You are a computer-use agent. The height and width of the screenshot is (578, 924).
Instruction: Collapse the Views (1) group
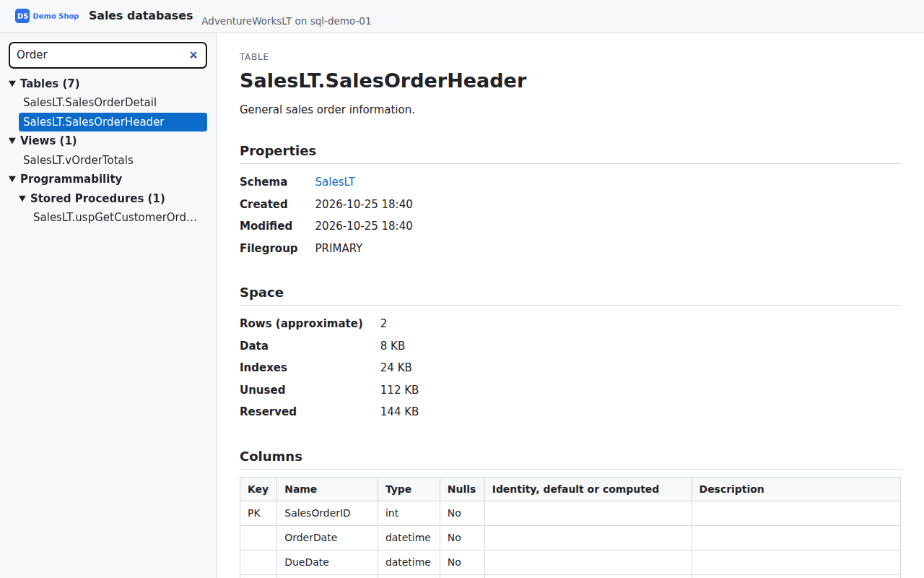(x=12, y=140)
